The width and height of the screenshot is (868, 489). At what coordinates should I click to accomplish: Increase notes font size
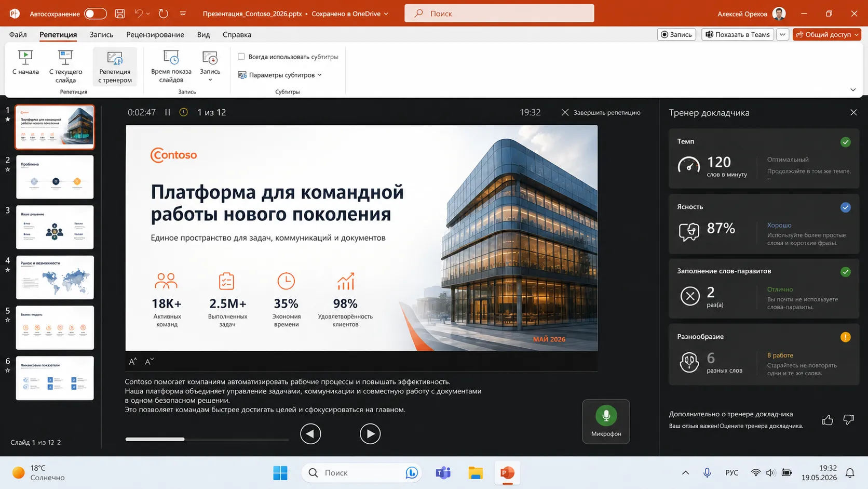click(133, 361)
